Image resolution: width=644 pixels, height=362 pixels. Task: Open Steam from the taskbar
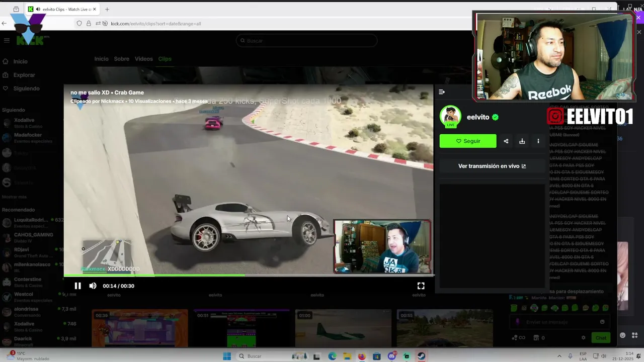pyautogui.click(x=421, y=356)
